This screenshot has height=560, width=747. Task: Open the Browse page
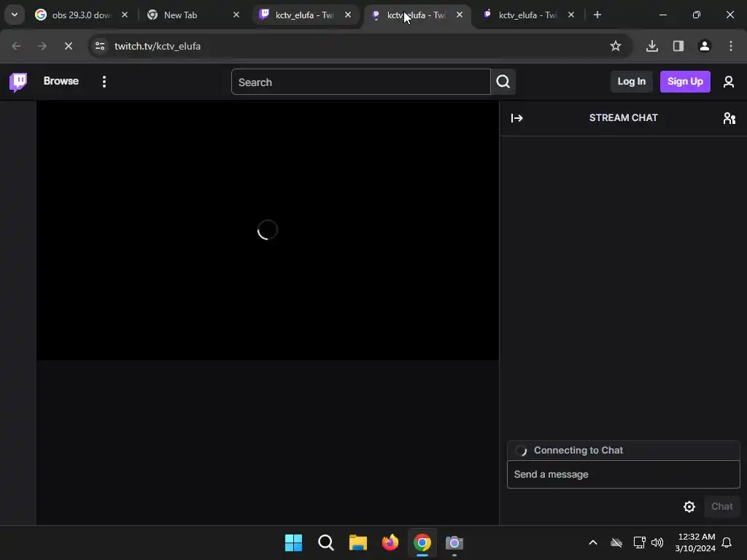61,81
